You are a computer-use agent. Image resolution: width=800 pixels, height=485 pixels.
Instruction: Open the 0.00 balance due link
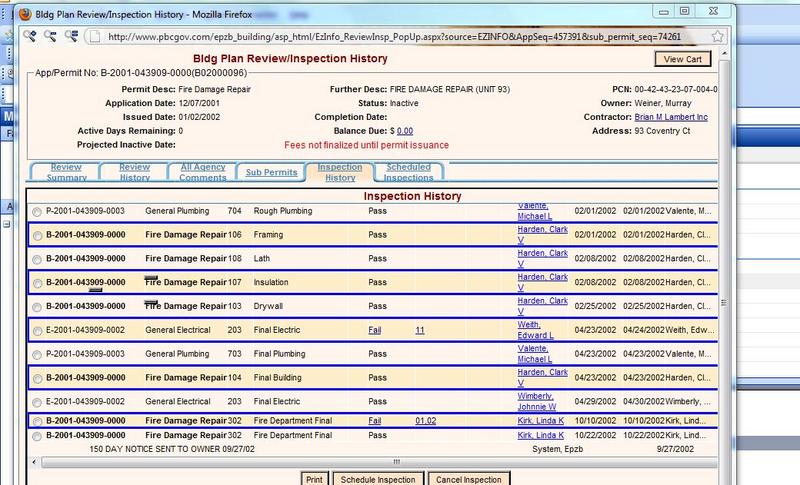405,131
